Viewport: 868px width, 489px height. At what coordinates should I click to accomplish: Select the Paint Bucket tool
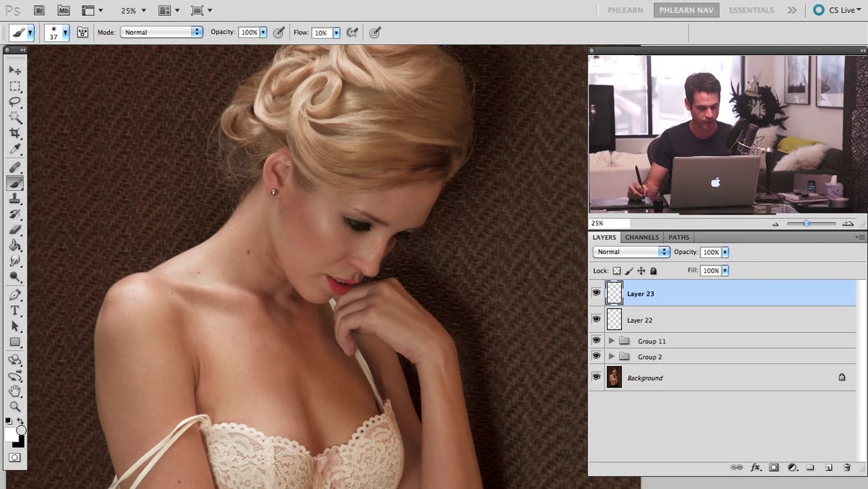[14, 246]
